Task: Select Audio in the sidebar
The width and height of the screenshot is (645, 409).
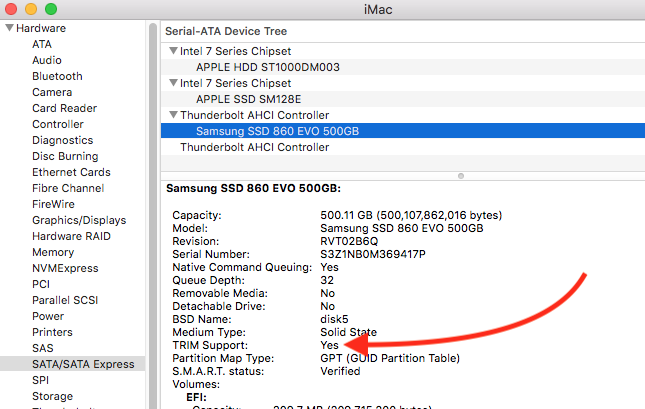Action: click(47, 60)
